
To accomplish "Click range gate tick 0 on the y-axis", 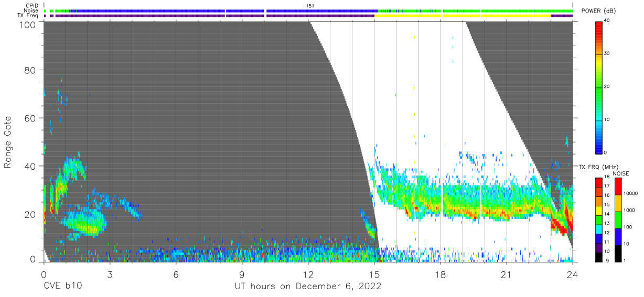I will tap(33, 259).
